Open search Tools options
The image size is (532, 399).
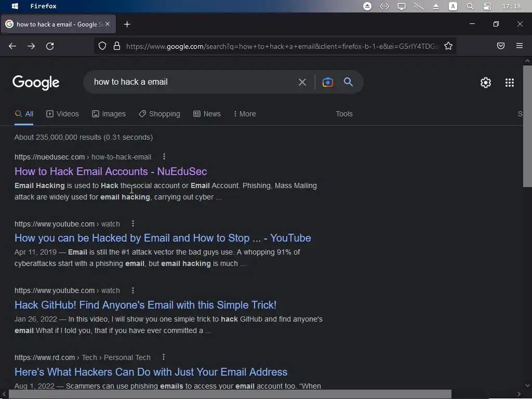pyautogui.click(x=344, y=114)
